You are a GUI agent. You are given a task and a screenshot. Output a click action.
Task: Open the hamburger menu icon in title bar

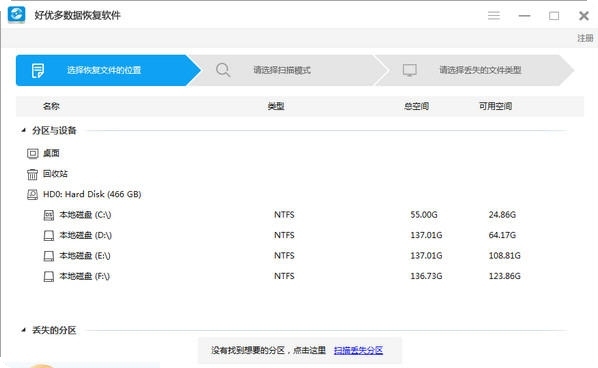(x=494, y=16)
